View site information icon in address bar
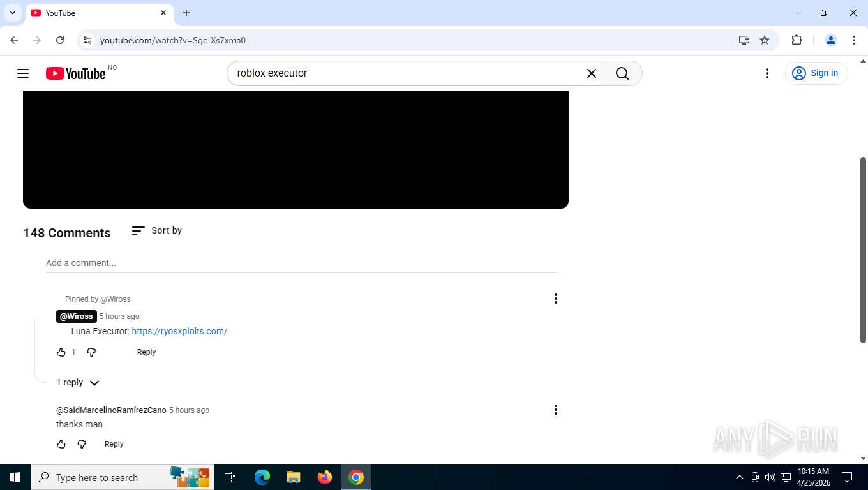Image resolution: width=868 pixels, height=490 pixels. [x=88, y=40]
